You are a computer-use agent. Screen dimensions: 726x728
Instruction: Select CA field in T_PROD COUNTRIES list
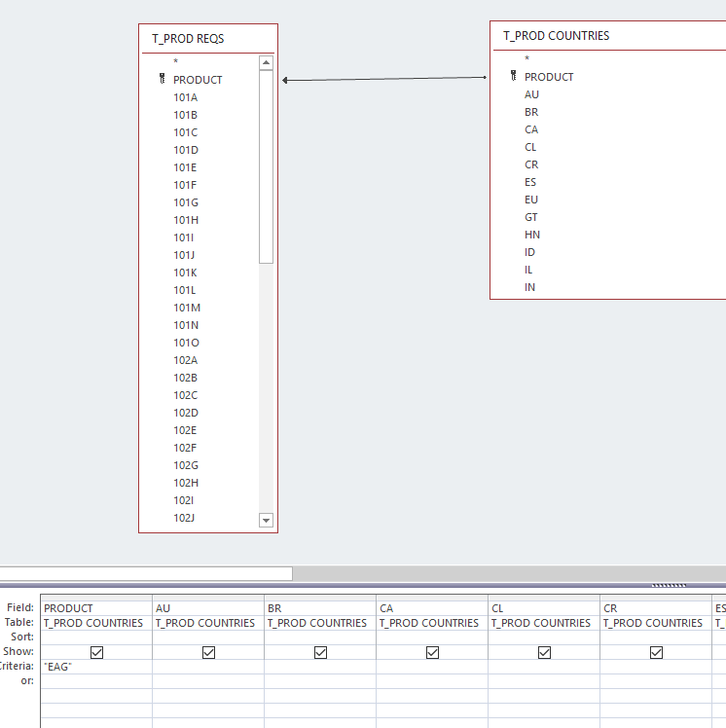coord(531,129)
